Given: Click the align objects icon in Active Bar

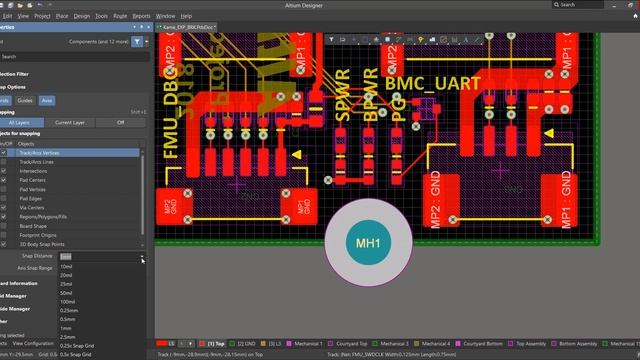Looking at the screenshot, I should click(376, 40).
